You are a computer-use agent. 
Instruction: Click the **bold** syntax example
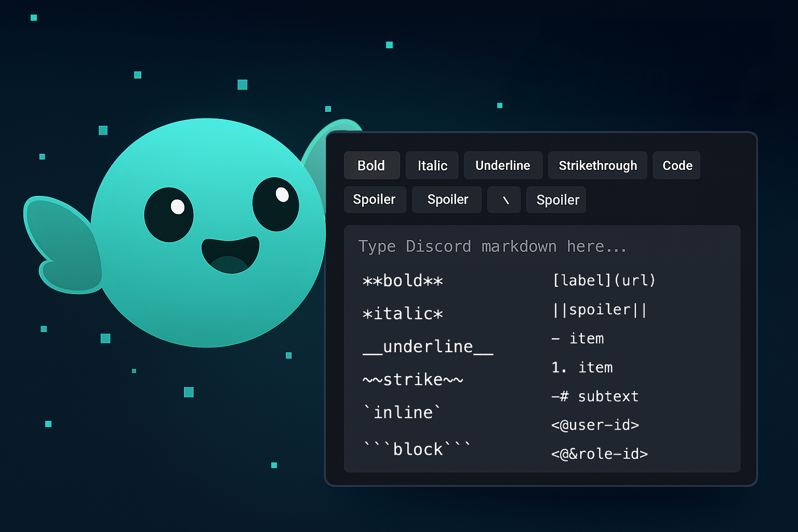point(403,281)
